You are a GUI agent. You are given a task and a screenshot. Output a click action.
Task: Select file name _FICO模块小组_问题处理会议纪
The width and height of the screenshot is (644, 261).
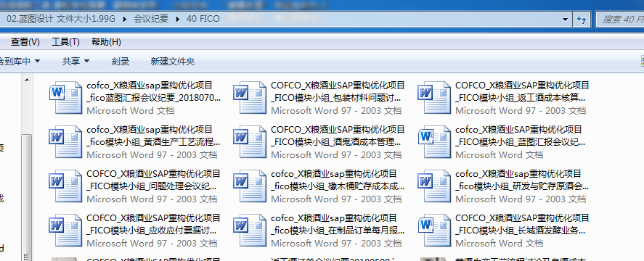pyautogui.click(x=152, y=186)
